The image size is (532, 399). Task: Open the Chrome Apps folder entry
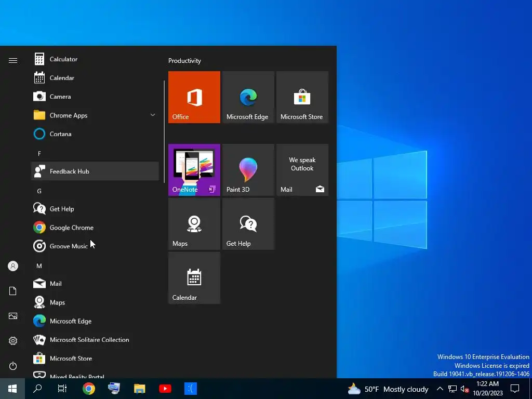tap(95, 115)
